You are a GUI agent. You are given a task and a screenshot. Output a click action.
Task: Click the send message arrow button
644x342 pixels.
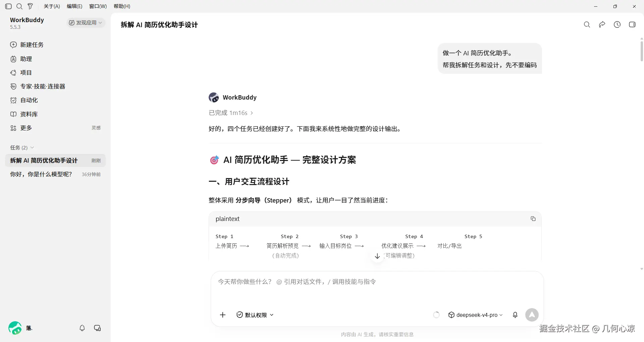click(532, 315)
